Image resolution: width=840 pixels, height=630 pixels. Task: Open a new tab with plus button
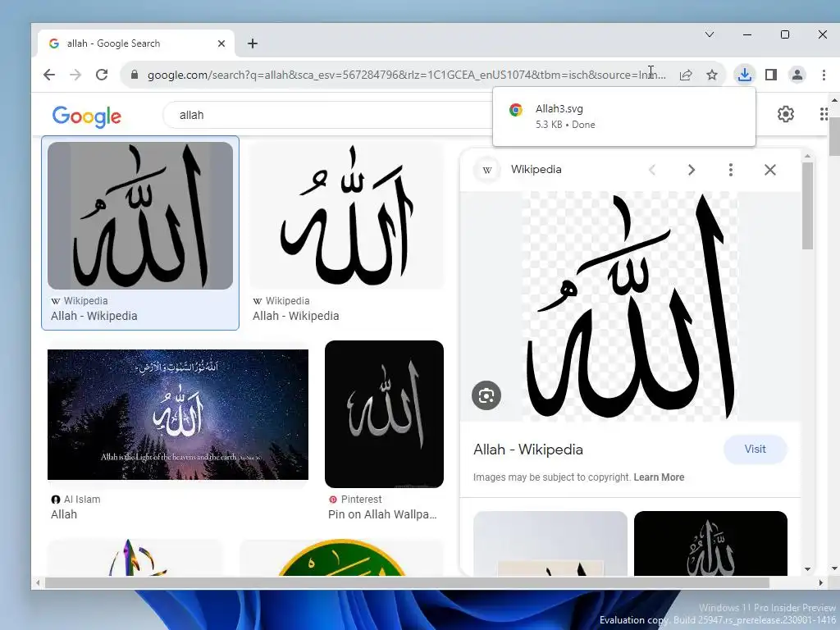[253, 43]
